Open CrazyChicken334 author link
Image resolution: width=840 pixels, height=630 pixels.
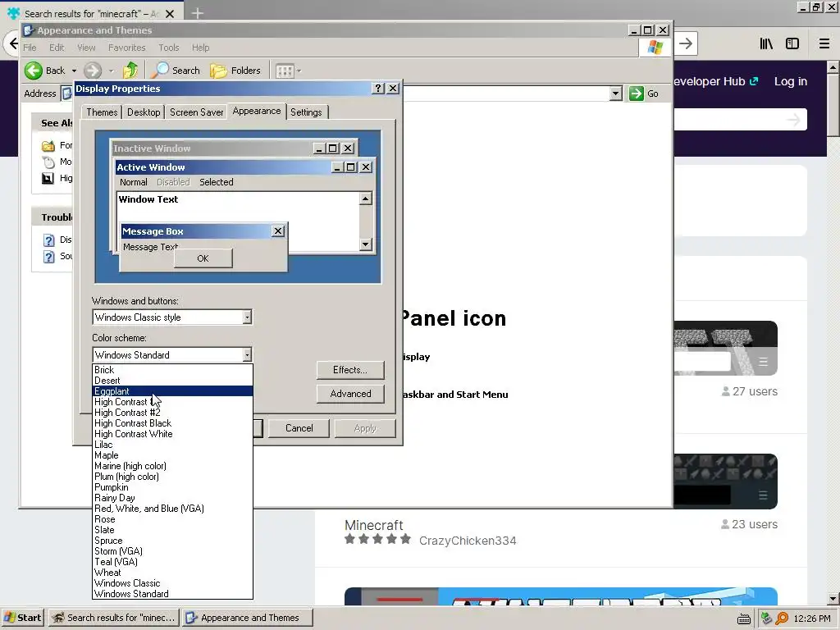468,541
